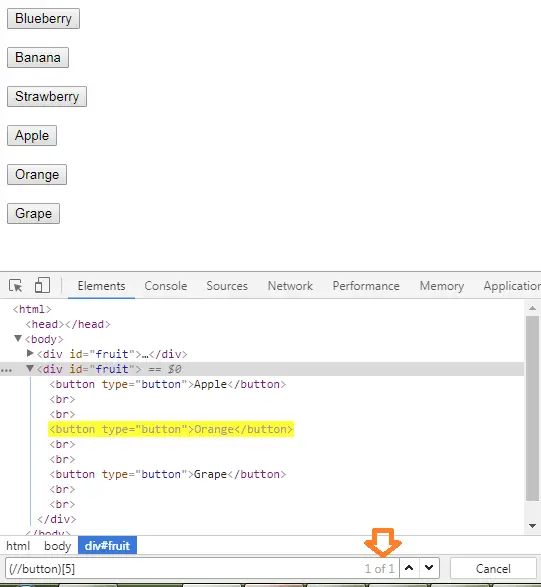
Task: Expand the first collapsed div#fruit node
Action: pyautogui.click(x=30, y=353)
